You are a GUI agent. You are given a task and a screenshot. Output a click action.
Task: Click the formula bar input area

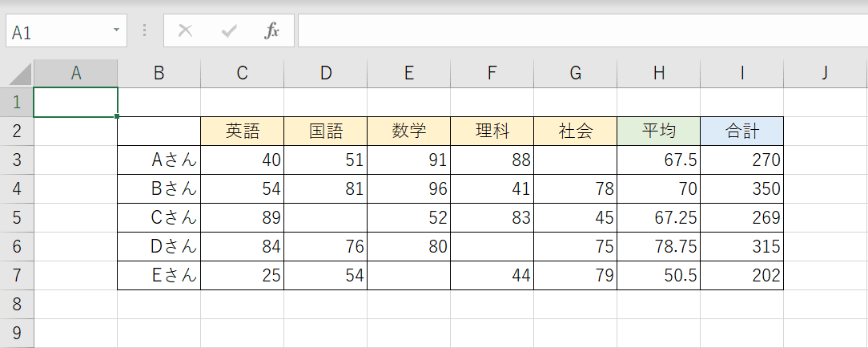[x=583, y=31]
